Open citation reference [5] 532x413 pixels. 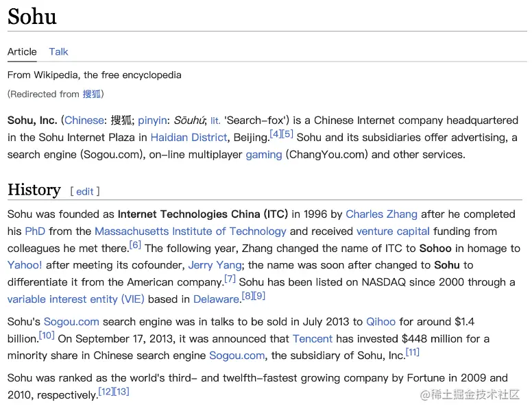tap(287, 134)
